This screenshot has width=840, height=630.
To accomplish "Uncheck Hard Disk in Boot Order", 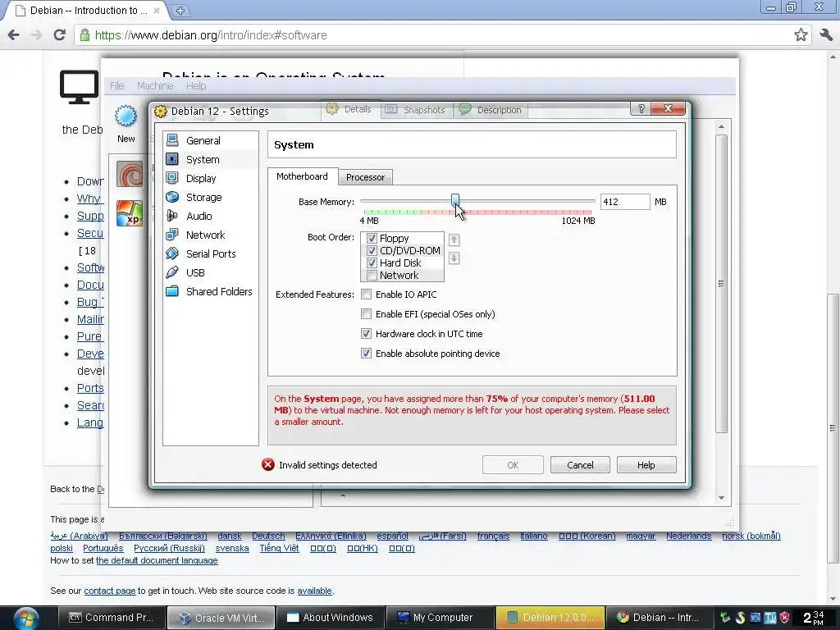I will [x=372, y=263].
